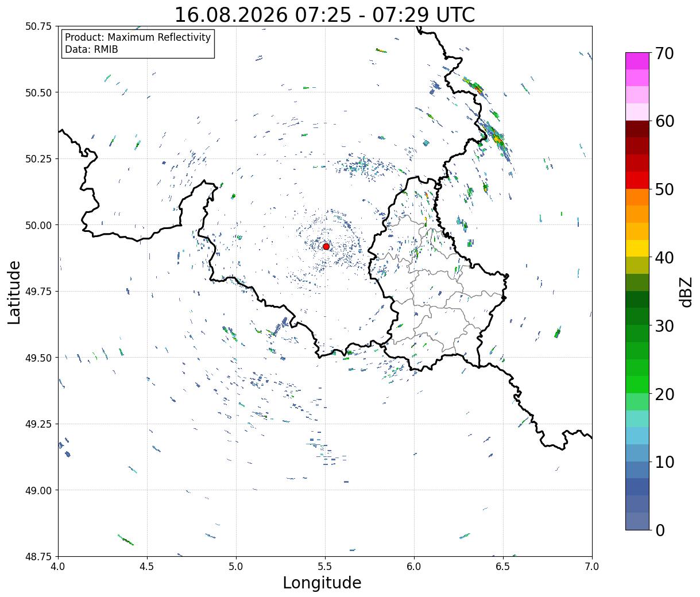Click latitude tick label 50.75
The image size is (700, 597).
coord(38,26)
